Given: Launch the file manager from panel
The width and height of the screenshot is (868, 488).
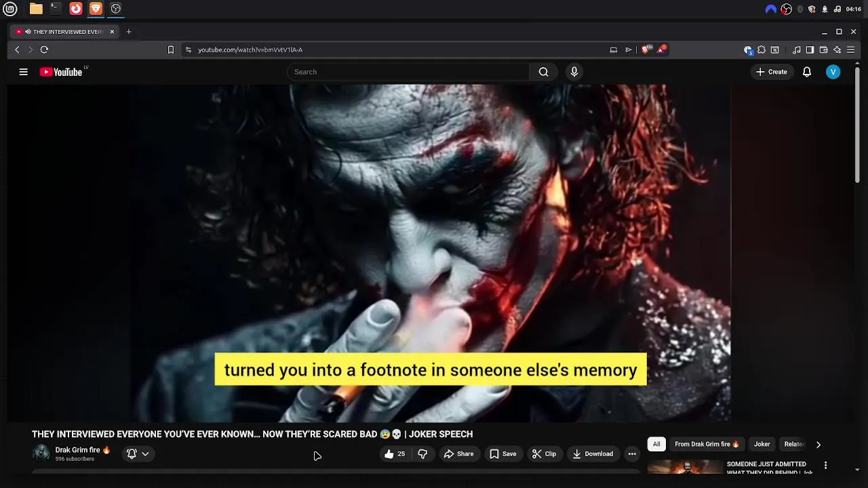Looking at the screenshot, I should click(36, 9).
